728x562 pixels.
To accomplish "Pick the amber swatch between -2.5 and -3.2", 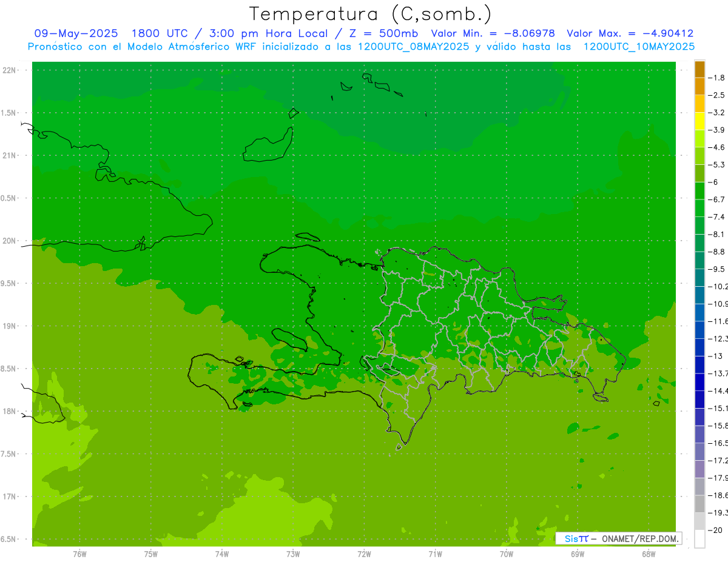I will pos(699,104).
